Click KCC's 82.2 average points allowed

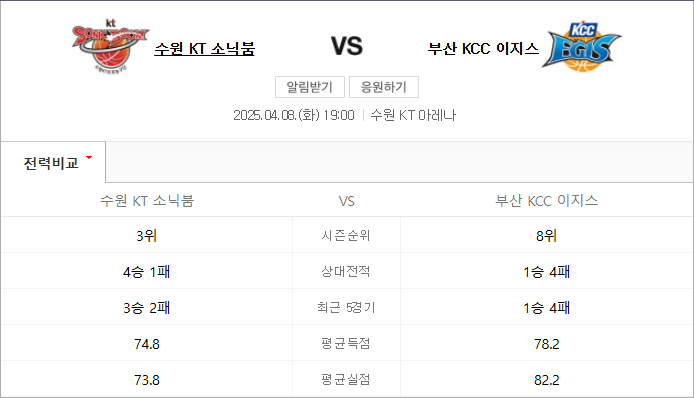point(547,380)
